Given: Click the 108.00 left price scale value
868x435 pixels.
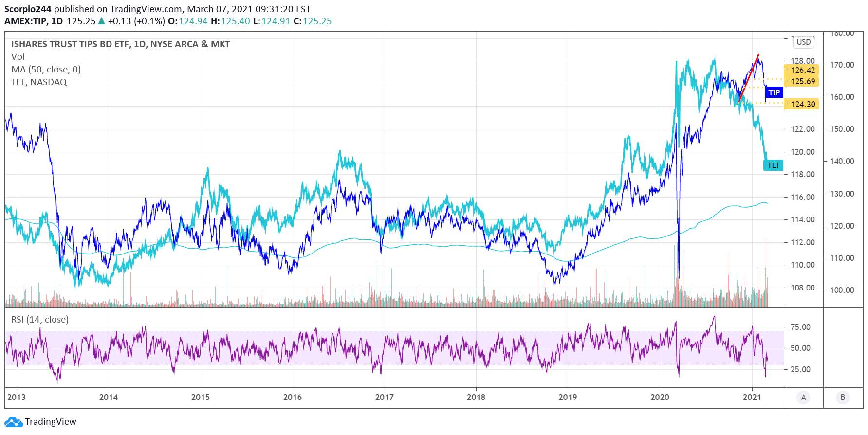Looking at the screenshot, I should pyautogui.click(x=802, y=288).
